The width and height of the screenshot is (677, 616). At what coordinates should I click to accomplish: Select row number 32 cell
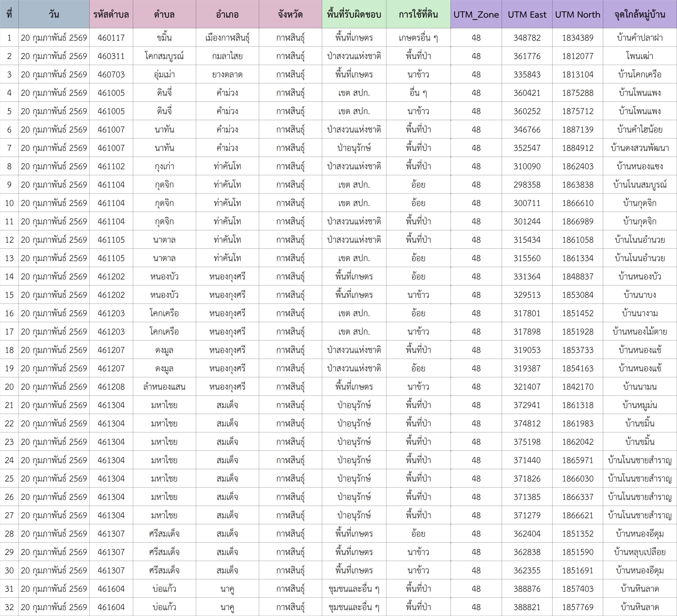(x=9, y=607)
